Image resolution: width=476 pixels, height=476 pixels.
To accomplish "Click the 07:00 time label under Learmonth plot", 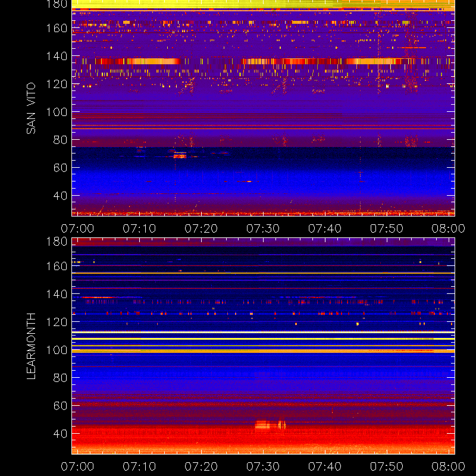I will point(77,466).
